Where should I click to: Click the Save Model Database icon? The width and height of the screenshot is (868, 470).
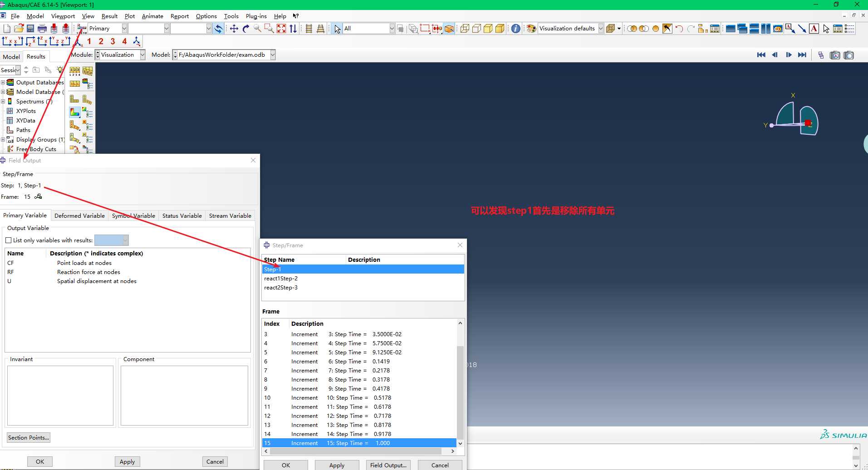pyautogui.click(x=30, y=29)
